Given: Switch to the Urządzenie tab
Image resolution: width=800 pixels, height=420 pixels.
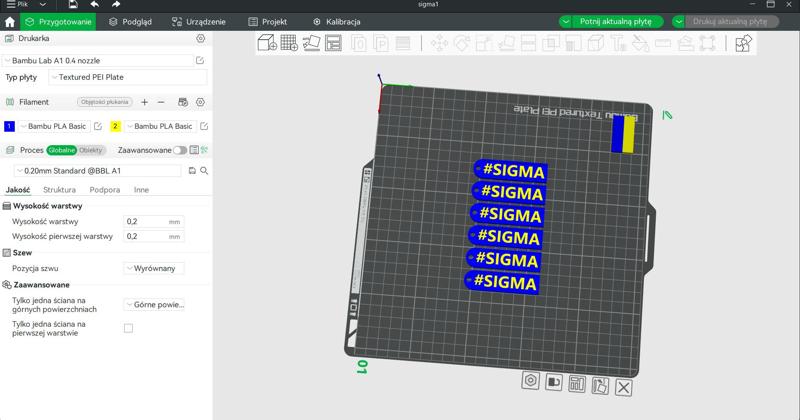Looking at the screenshot, I should pos(199,22).
